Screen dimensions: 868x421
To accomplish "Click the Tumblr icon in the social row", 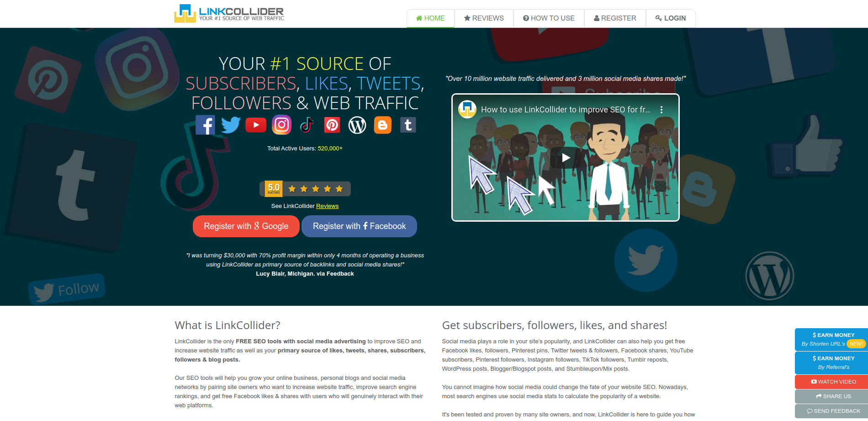I will click(x=408, y=125).
